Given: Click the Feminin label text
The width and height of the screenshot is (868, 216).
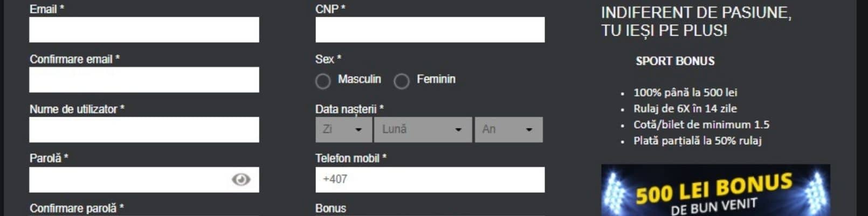Looking at the screenshot, I should click(436, 79).
